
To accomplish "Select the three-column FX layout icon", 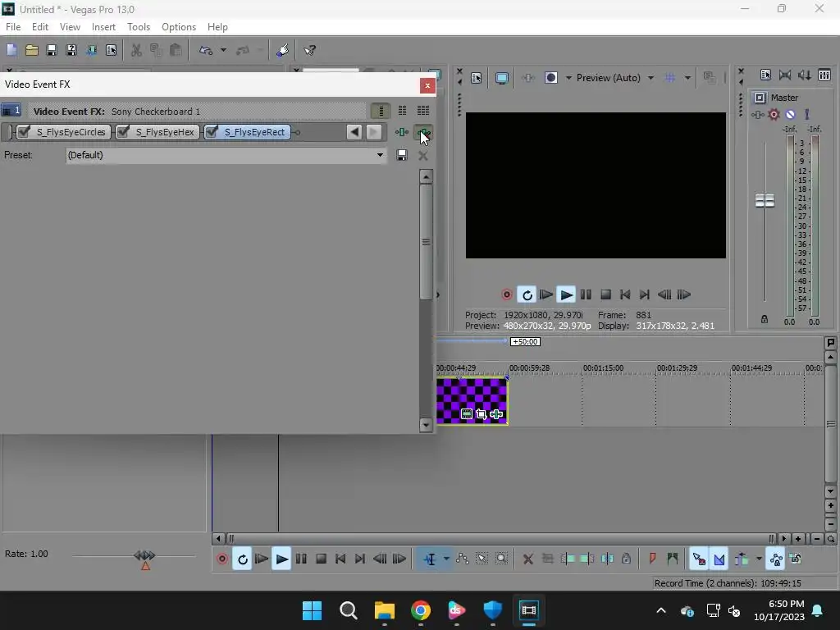I will pyautogui.click(x=423, y=111).
